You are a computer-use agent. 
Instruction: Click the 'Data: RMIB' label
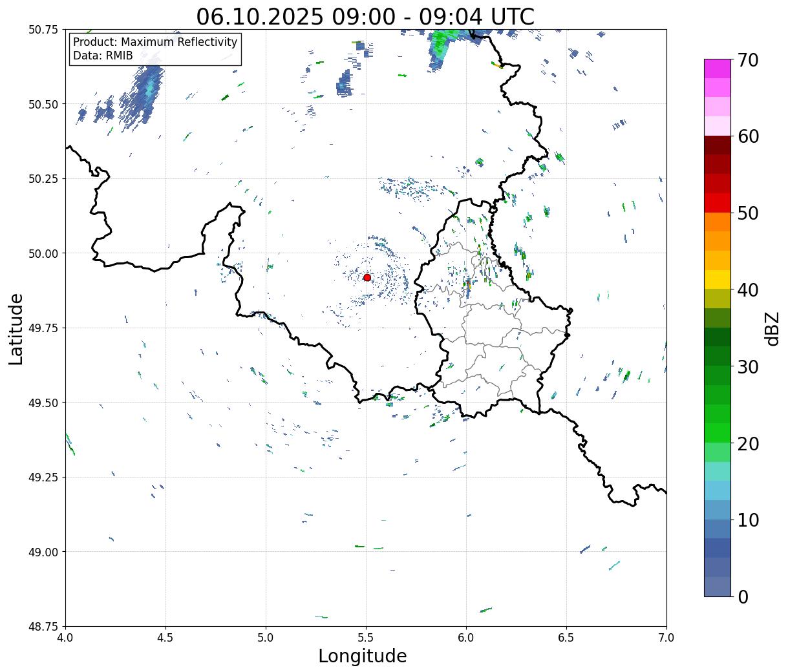pyautogui.click(x=103, y=56)
